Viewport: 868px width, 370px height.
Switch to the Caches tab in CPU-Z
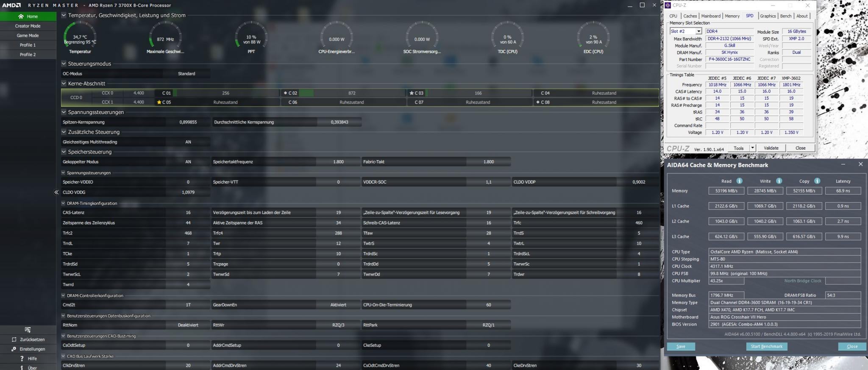click(x=690, y=16)
